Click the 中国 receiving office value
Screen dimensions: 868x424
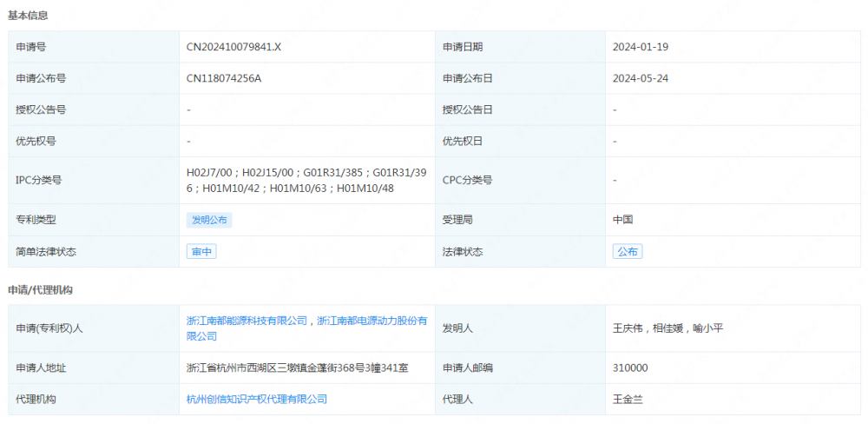(622, 221)
